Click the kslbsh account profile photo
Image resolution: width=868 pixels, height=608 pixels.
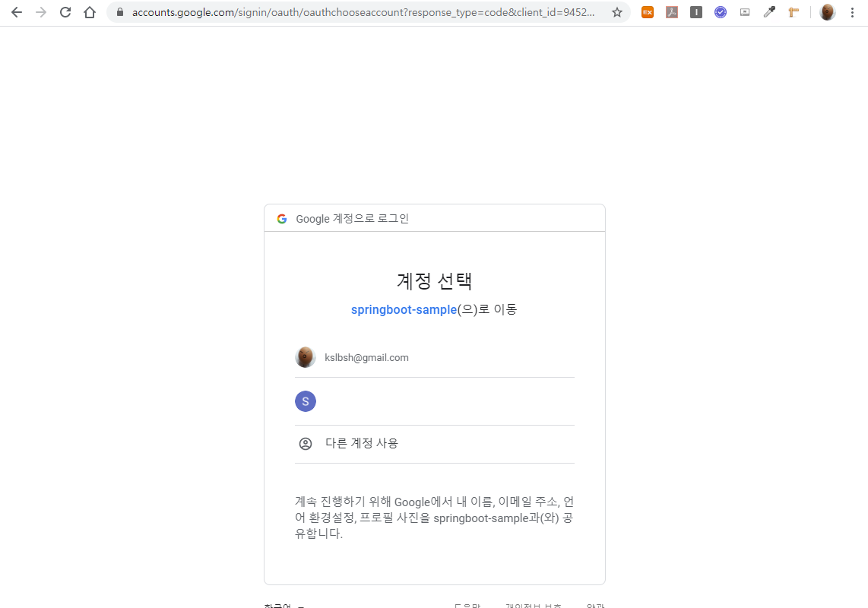305,357
